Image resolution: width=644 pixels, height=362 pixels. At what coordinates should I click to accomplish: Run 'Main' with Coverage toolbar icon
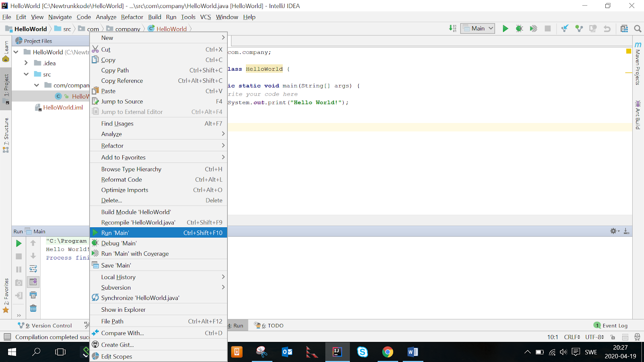(x=533, y=29)
